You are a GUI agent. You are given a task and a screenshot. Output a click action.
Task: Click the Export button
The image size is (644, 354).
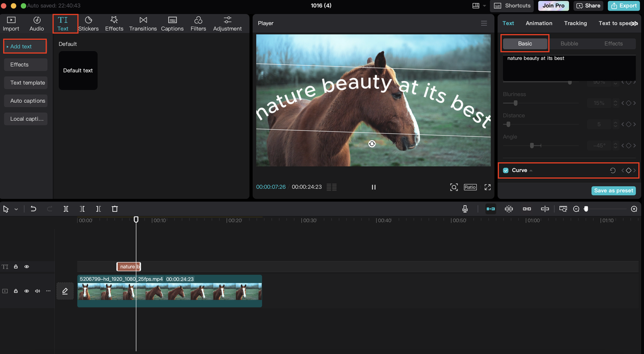[x=624, y=6]
